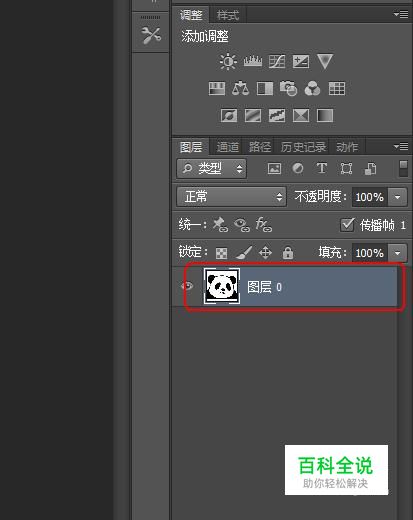413x520 pixels.
Task: Switch to the 图层 tab
Action: (191, 147)
